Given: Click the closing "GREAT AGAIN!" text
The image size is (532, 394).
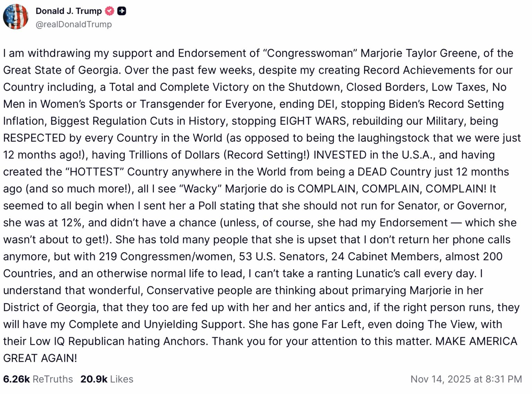Looking at the screenshot, I should pos(40,359).
